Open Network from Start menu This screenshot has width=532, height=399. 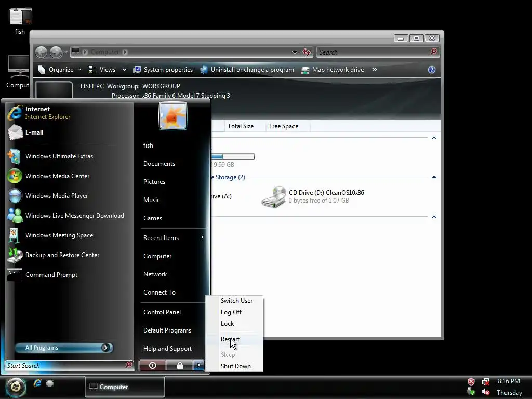coord(155,274)
